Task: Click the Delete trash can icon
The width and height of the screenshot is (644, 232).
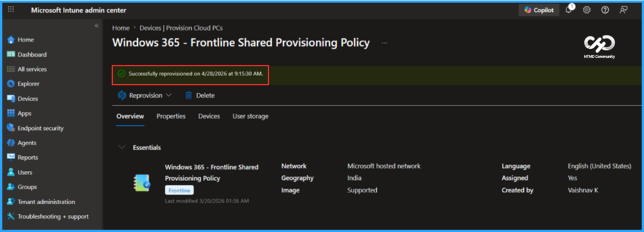Action: click(189, 96)
